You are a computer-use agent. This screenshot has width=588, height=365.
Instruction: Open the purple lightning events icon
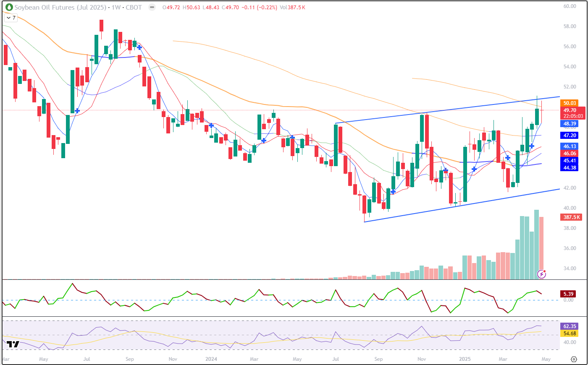coord(542,274)
